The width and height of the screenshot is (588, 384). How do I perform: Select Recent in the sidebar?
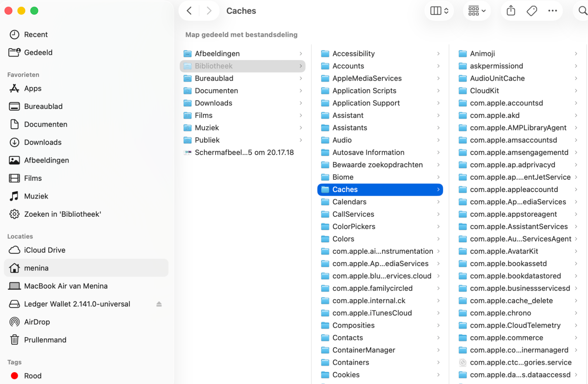tap(36, 34)
